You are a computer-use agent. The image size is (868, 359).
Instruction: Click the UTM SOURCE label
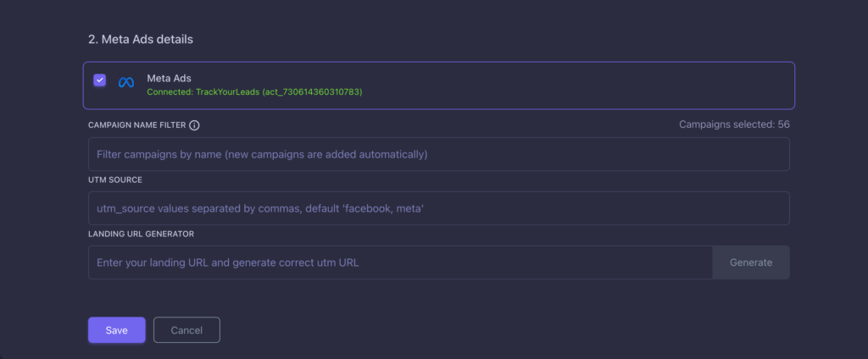[115, 179]
